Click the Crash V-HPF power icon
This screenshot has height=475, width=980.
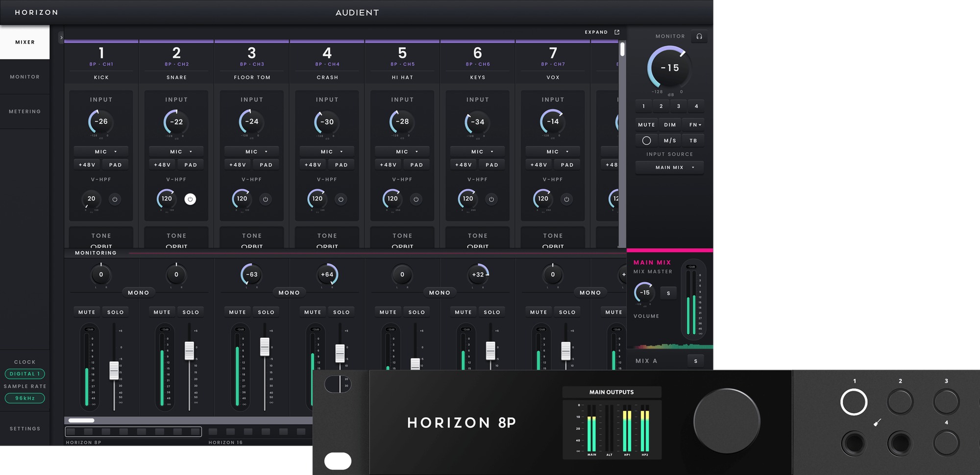coord(341,199)
